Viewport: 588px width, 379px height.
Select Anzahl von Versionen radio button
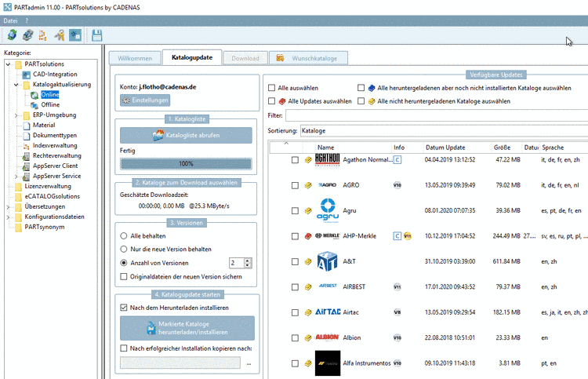[x=124, y=263]
